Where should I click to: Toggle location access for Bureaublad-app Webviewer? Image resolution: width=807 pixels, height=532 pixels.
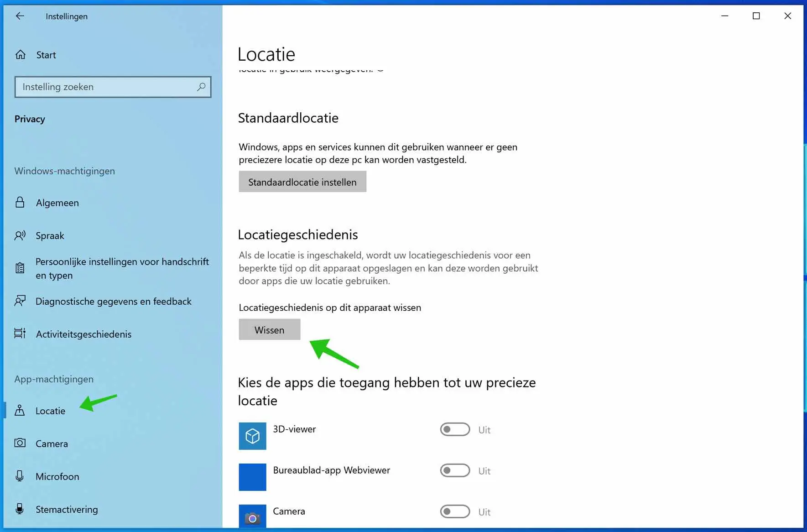point(455,470)
